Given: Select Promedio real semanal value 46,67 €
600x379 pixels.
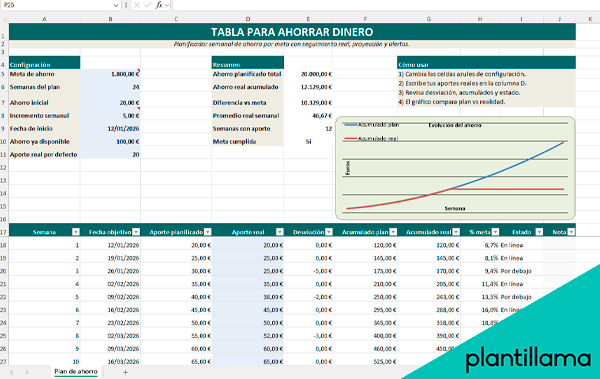Looking at the screenshot, I should coord(308,116).
